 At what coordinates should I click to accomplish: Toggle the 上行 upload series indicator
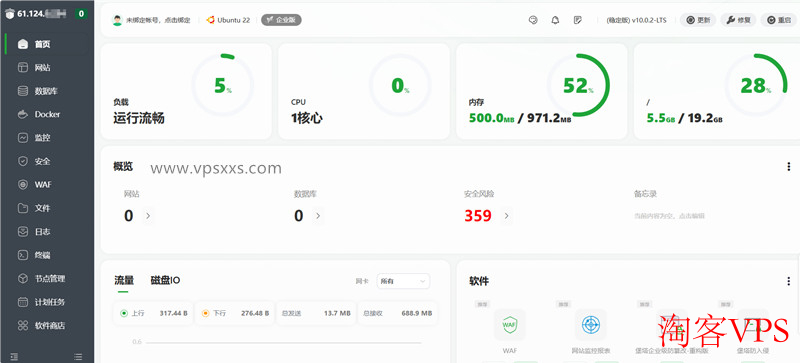(x=123, y=313)
